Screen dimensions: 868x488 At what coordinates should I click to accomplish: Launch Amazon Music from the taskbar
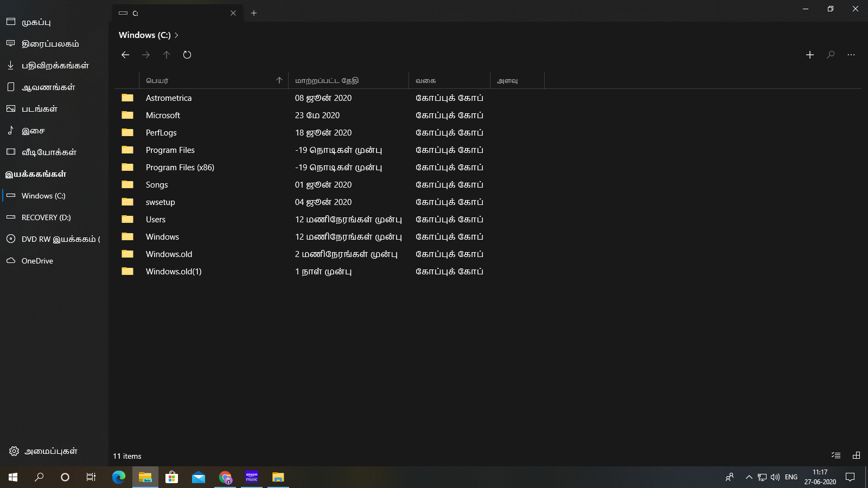(251, 478)
